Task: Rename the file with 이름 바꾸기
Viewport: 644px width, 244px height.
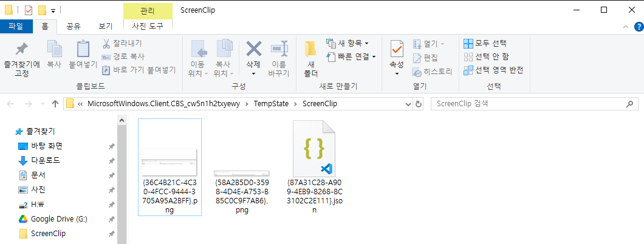Action: (x=279, y=58)
